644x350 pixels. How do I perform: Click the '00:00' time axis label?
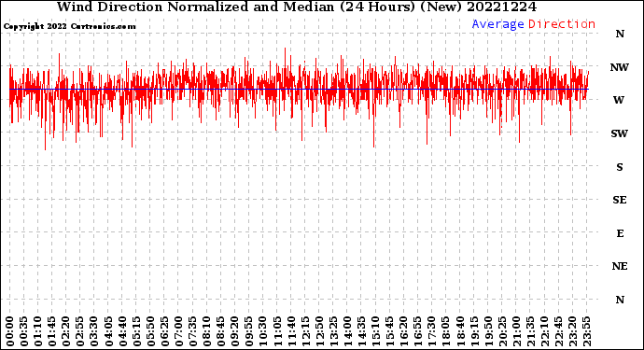(x=10, y=332)
